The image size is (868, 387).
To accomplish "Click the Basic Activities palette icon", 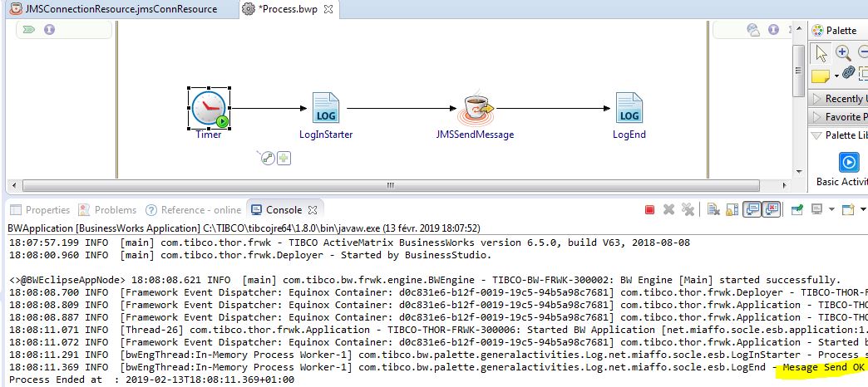I will click(849, 163).
